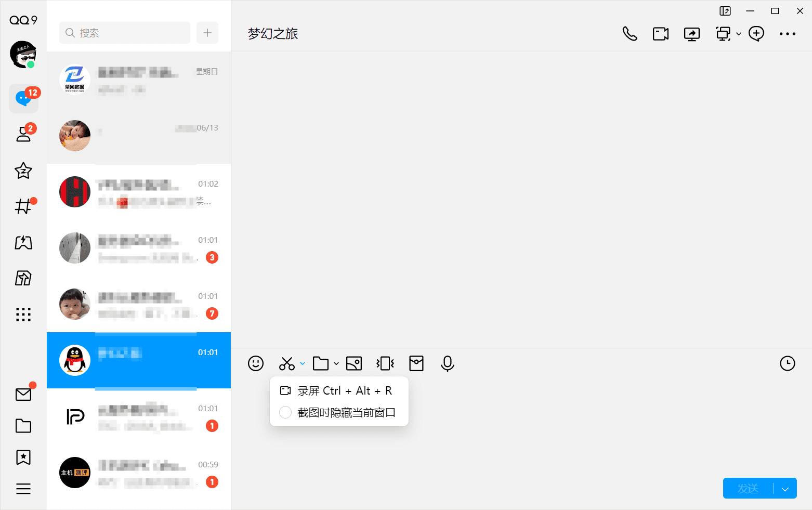The image size is (812, 510).
Task: Open conversation timed 00:59
Action: 139,473
